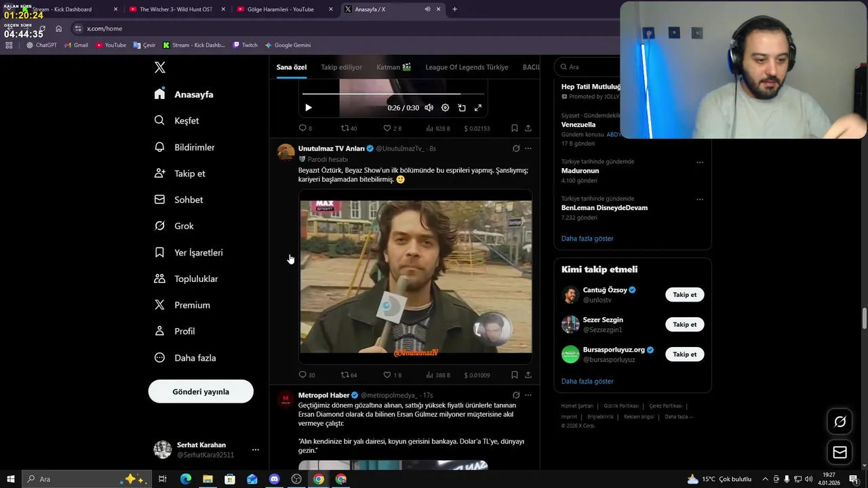Open more options for Maduronun trend
The image size is (868, 488).
click(700, 163)
